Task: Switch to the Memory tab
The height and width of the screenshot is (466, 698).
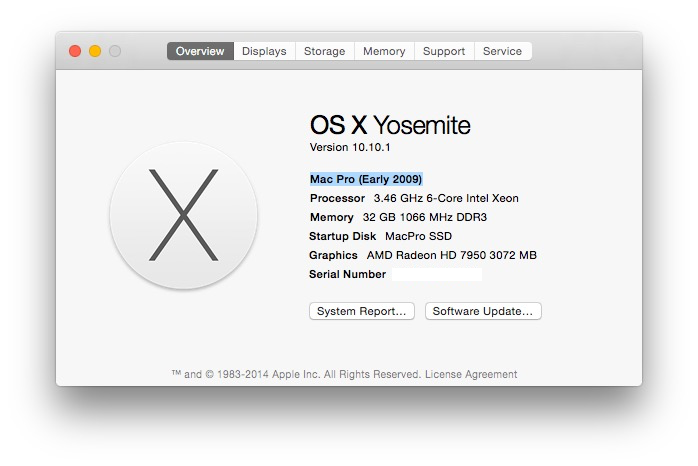Action: click(x=384, y=51)
